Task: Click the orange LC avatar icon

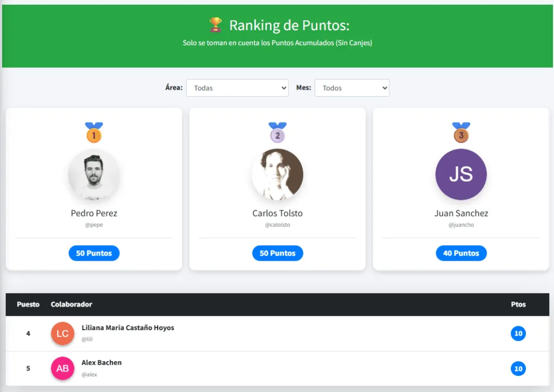Action: (x=62, y=333)
